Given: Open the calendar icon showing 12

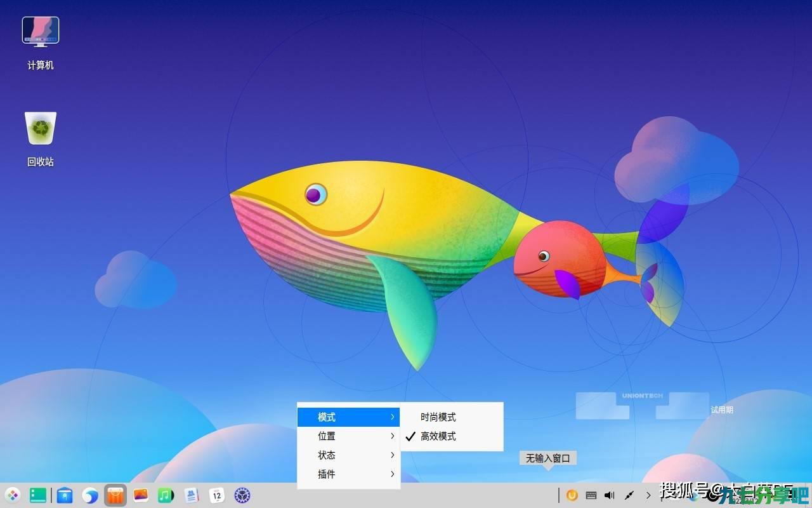Looking at the screenshot, I should tap(217, 495).
